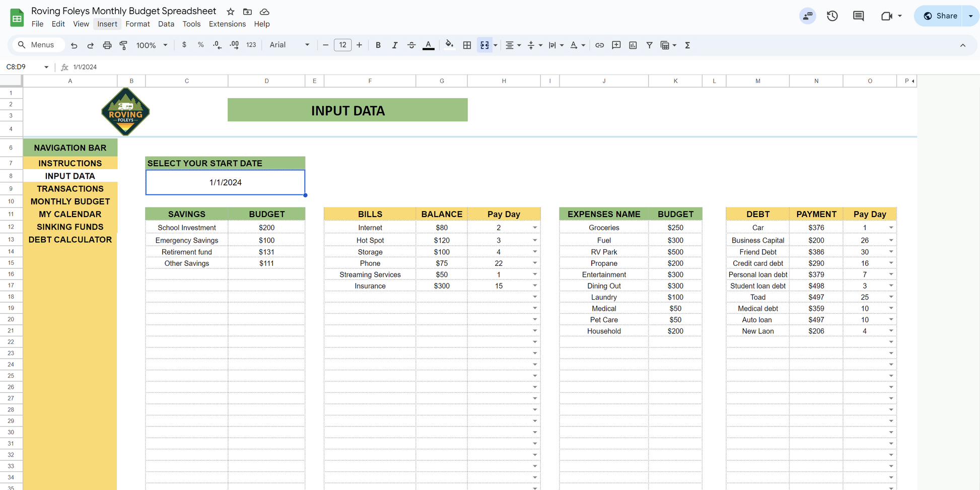Open the borders tool
980x490 pixels.
pyautogui.click(x=467, y=45)
